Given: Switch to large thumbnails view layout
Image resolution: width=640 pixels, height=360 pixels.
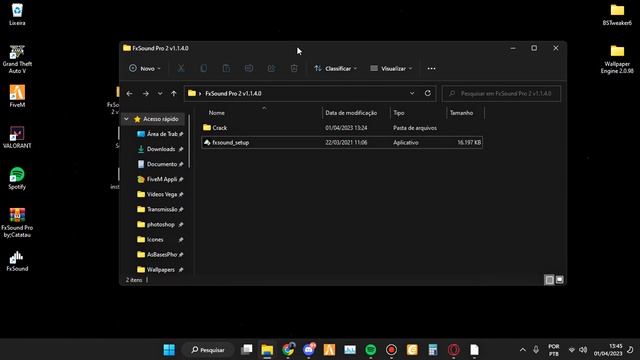Looking at the screenshot, I should (x=560, y=280).
